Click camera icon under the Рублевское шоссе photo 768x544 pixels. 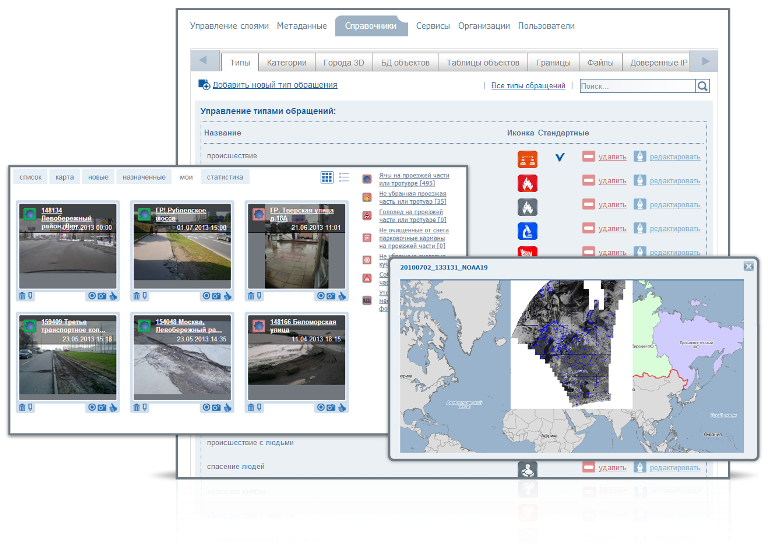point(216,296)
